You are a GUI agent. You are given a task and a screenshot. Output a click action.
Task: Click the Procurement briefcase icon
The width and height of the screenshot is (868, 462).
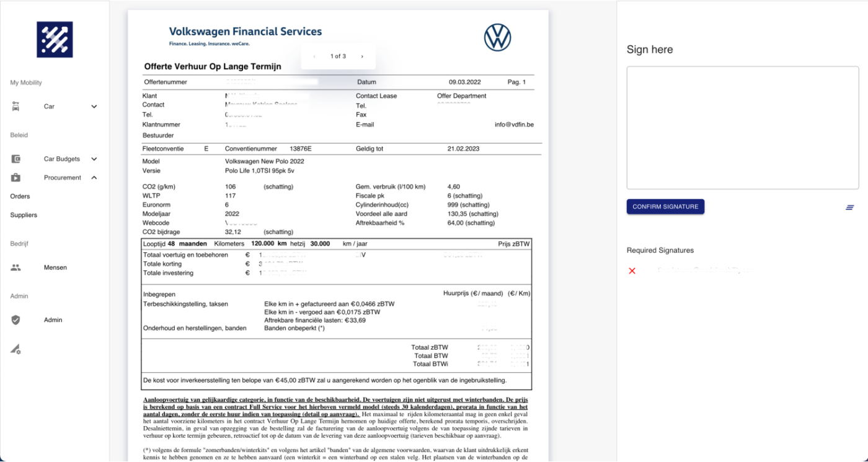[15, 177]
